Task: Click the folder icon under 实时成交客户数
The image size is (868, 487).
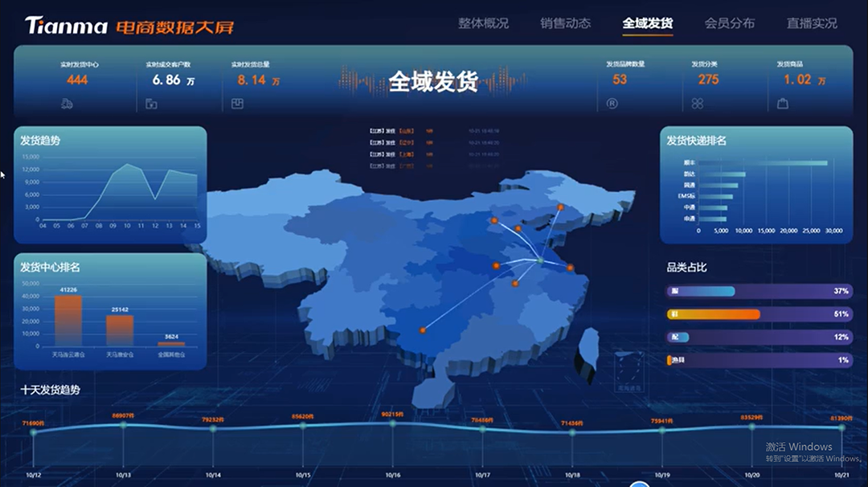Action: pyautogui.click(x=151, y=104)
